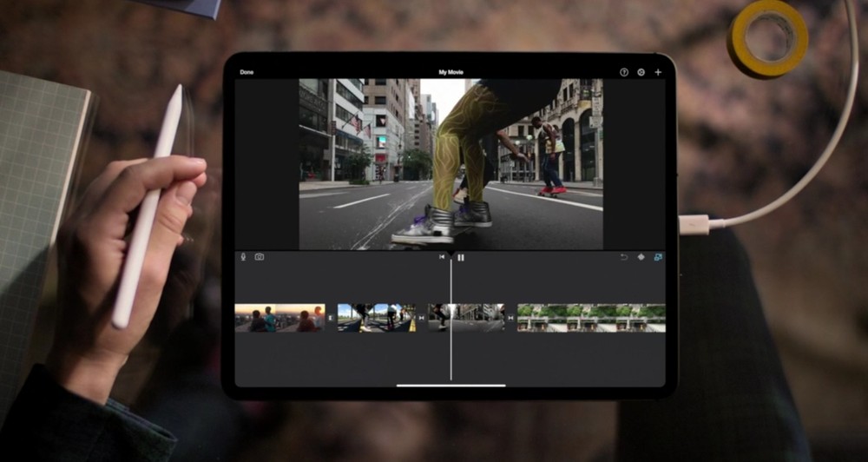
Task: Open project settings gear icon
Action: point(641,73)
